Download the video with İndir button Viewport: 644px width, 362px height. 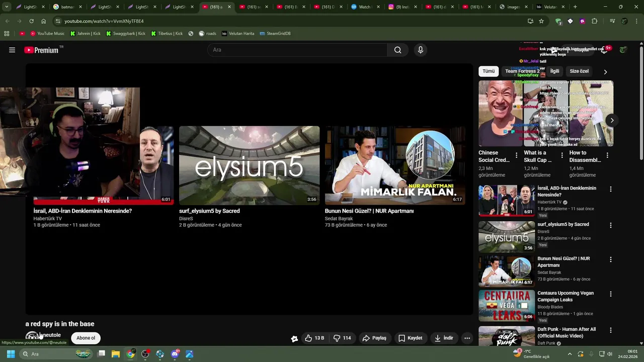(x=444, y=338)
